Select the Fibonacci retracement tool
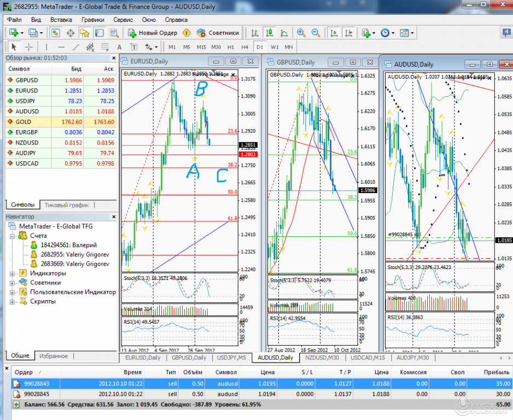This screenshot has height=420, width=513. 104,47
